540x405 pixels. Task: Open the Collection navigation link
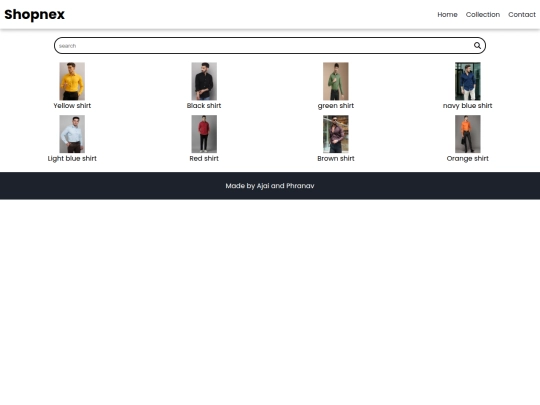(482, 14)
